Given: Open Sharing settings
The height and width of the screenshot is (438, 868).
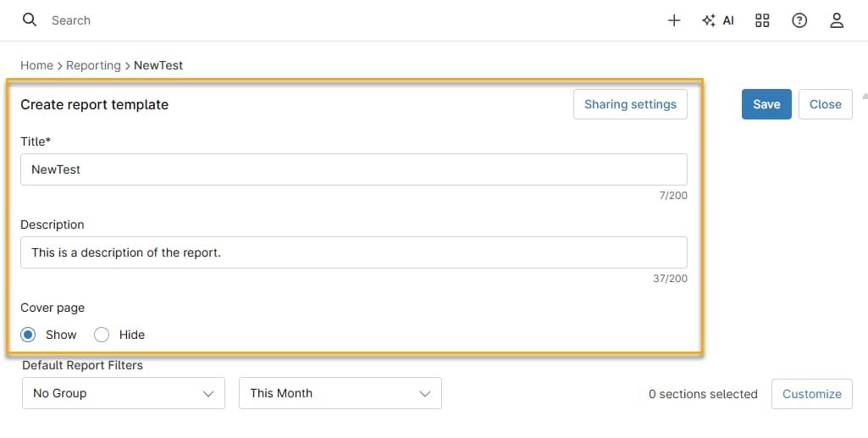Looking at the screenshot, I should pos(630,104).
